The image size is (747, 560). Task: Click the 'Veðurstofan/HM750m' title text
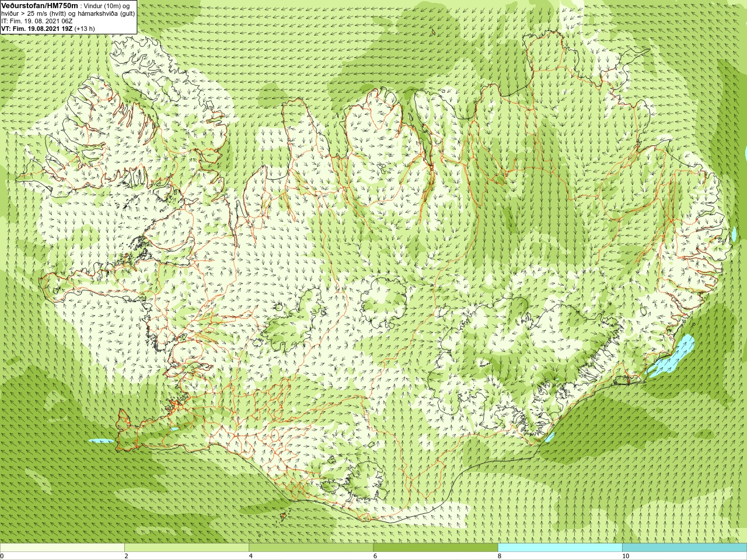40,5
